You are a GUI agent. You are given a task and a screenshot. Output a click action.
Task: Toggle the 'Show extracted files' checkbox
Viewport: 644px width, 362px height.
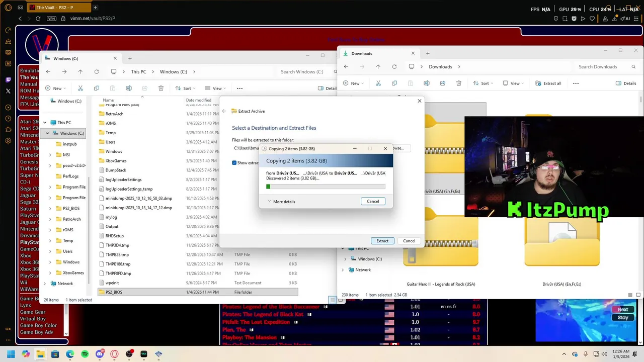click(234, 163)
